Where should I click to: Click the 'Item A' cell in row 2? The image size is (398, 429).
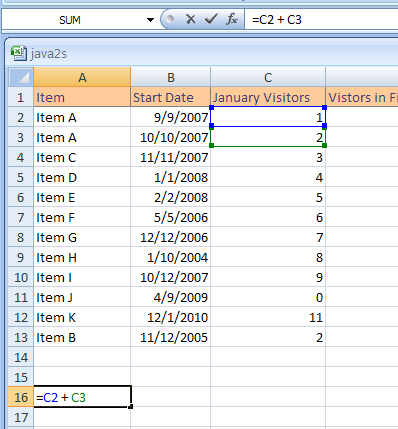click(82, 117)
